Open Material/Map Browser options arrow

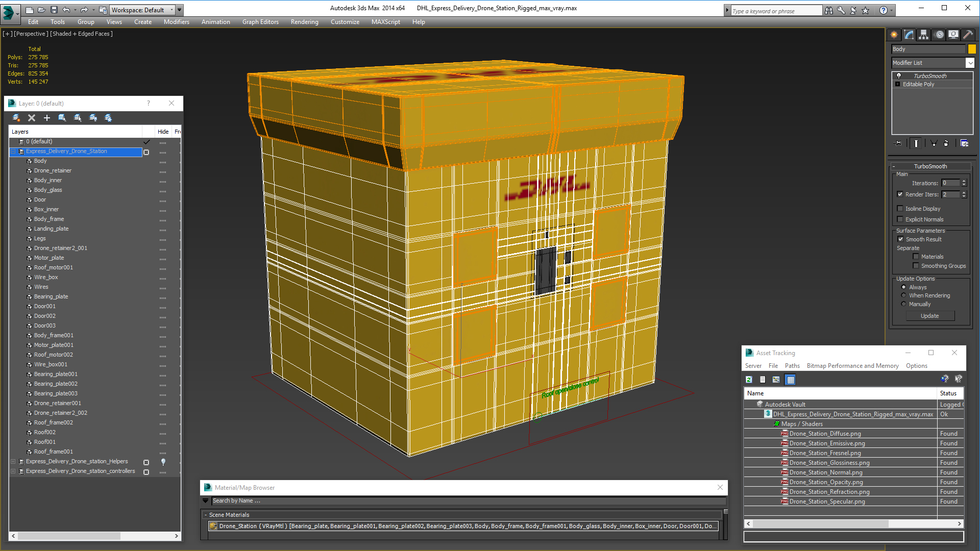(x=206, y=501)
